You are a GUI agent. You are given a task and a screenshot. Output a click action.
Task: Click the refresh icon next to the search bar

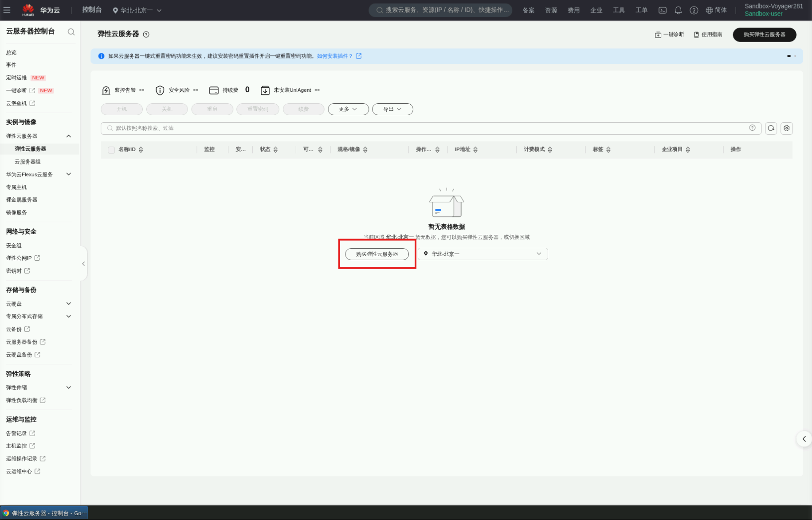pos(771,128)
